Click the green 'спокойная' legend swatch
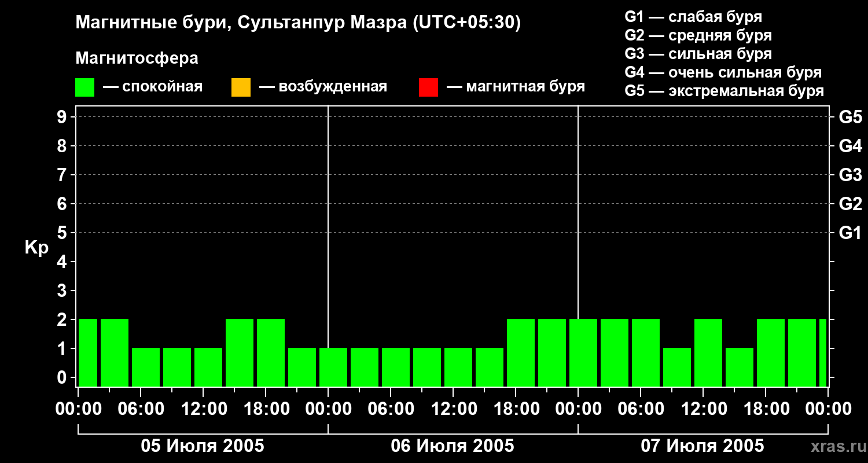The height and width of the screenshot is (463, 868). (x=84, y=87)
